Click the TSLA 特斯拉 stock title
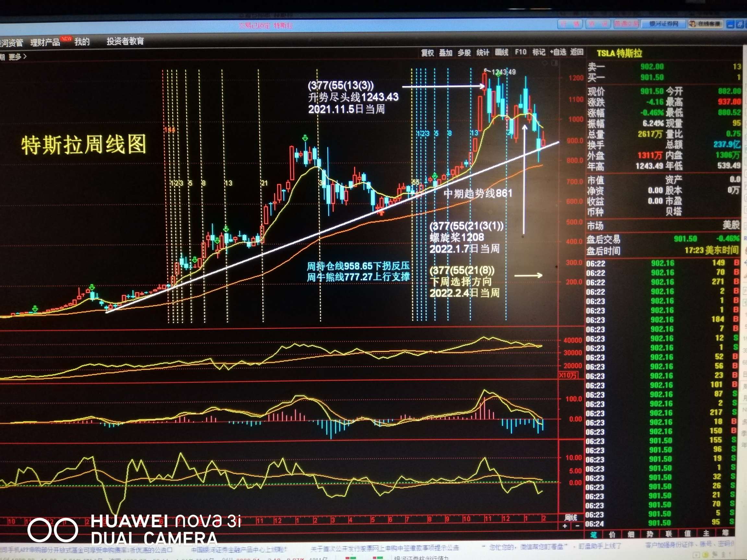The image size is (747, 560). pyautogui.click(x=619, y=53)
